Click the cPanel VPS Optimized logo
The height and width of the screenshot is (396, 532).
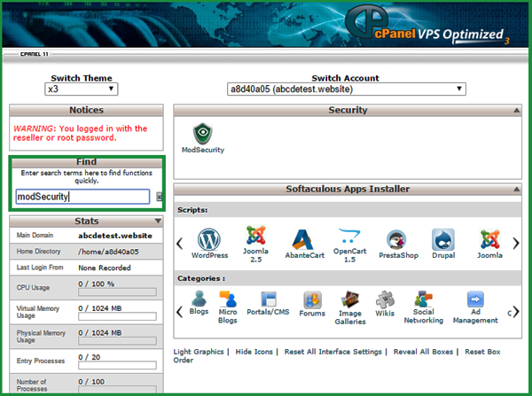pos(426,25)
